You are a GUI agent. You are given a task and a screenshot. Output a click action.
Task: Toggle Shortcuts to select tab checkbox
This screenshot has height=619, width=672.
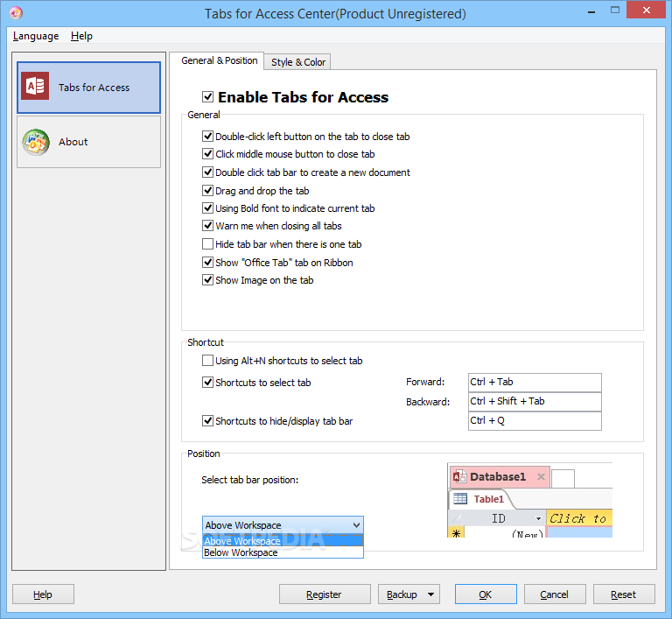pyautogui.click(x=208, y=383)
